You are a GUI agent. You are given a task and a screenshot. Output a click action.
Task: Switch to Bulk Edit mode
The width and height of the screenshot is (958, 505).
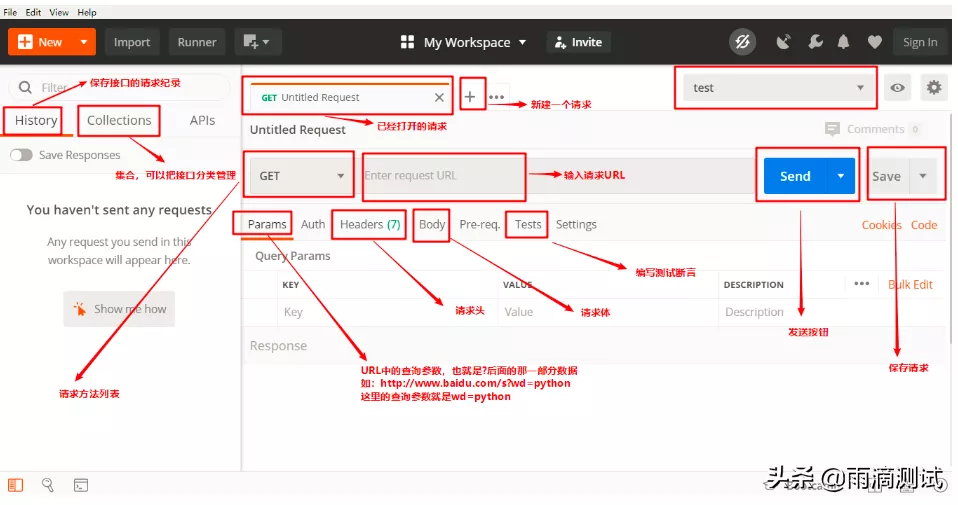click(x=910, y=285)
